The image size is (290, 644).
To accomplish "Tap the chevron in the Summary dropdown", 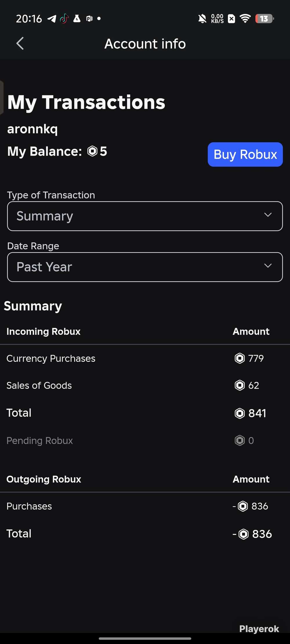I will coord(268,215).
